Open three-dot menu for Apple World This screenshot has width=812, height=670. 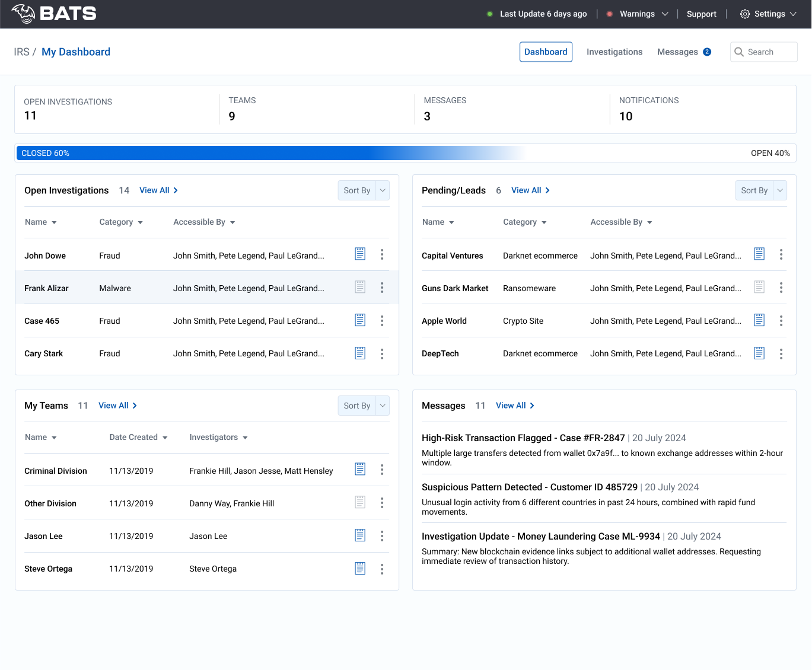781,321
